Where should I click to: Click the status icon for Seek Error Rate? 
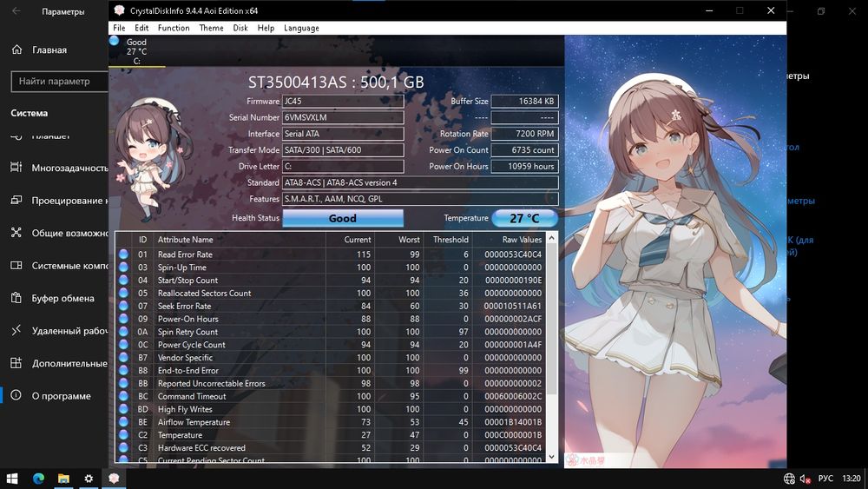tap(123, 306)
